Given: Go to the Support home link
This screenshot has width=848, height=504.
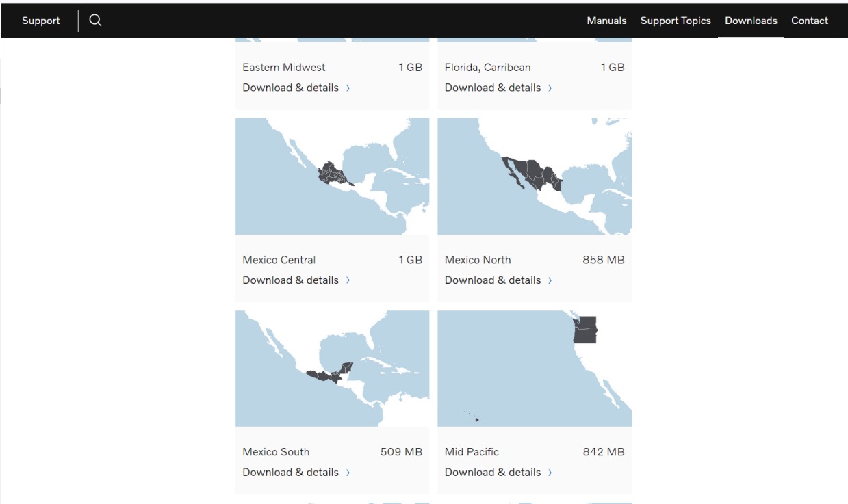Looking at the screenshot, I should (41, 21).
